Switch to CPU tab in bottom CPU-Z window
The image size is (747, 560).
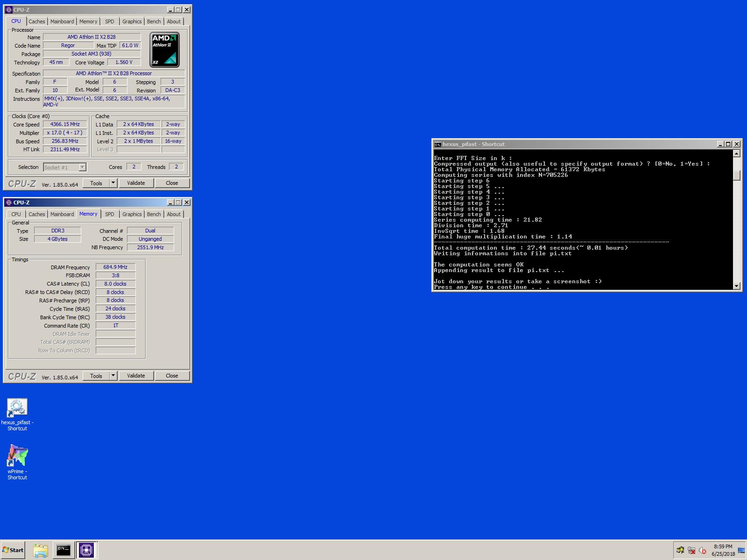[x=16, y=214]
